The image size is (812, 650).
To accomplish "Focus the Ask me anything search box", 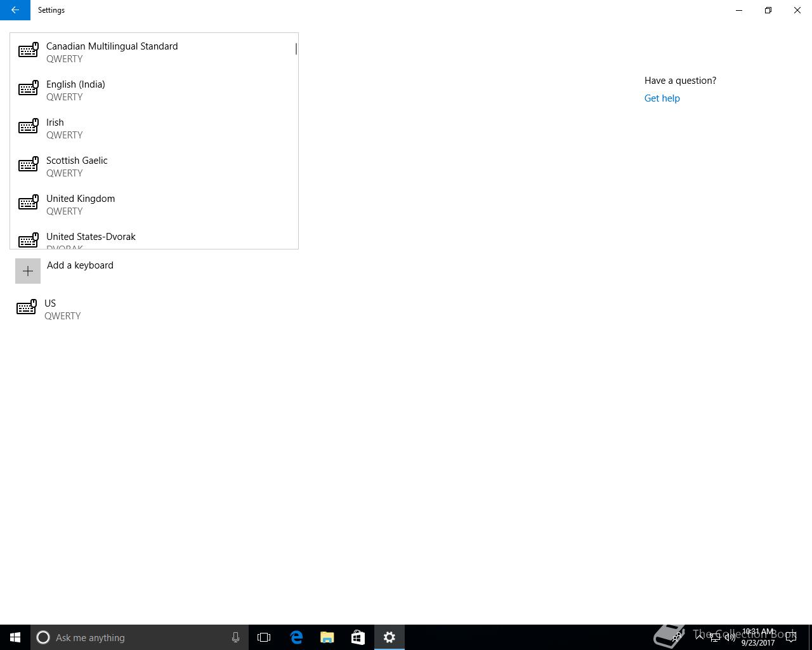I will point(140,637).
